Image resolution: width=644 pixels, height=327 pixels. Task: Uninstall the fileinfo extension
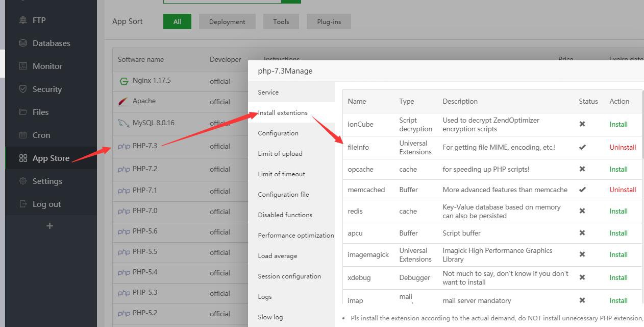pos(623,147)
